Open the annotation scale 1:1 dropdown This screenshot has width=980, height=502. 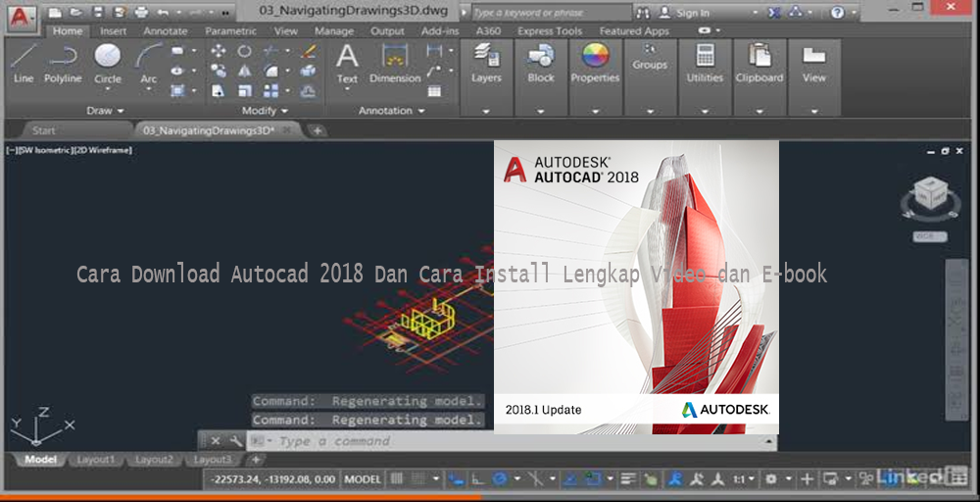744,479
